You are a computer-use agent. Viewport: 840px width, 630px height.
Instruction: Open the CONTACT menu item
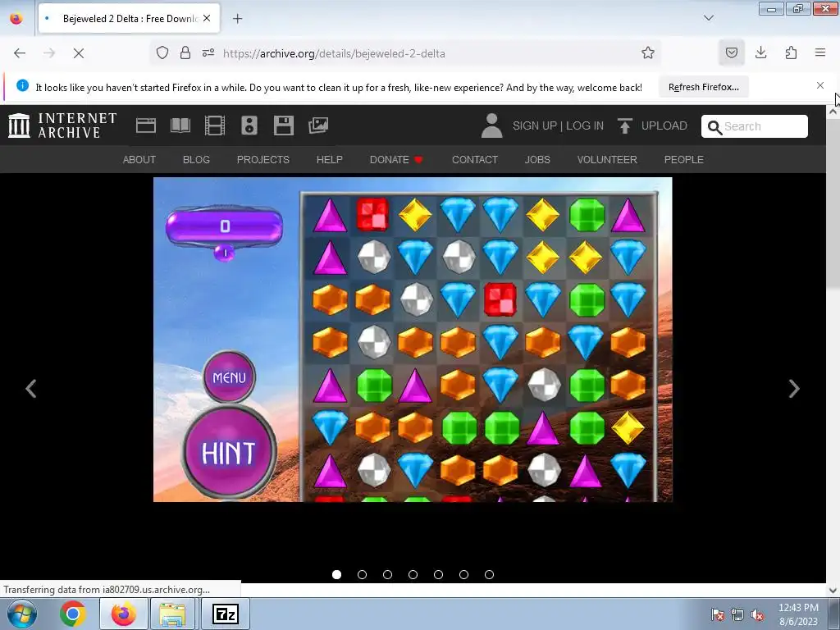(x=475, y=160)
